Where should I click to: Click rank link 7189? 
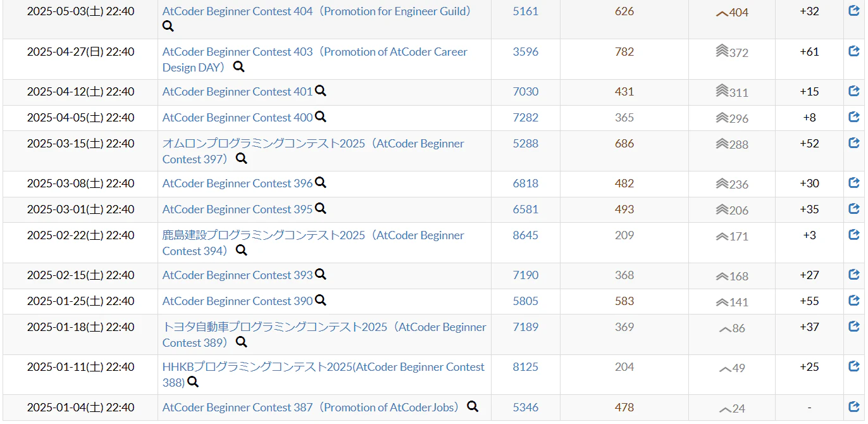click(526, 327)
